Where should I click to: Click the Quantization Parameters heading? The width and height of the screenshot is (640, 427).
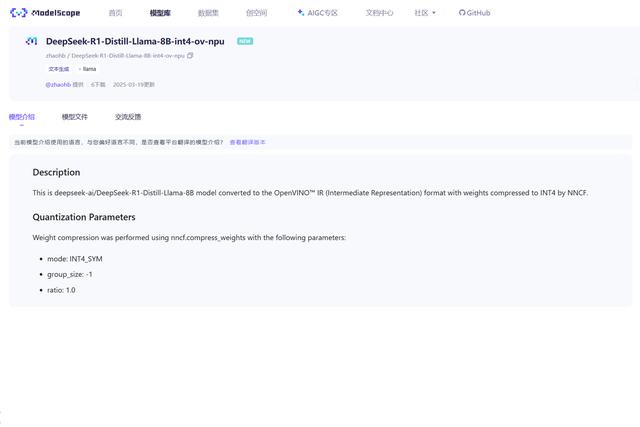click(84, 217)
